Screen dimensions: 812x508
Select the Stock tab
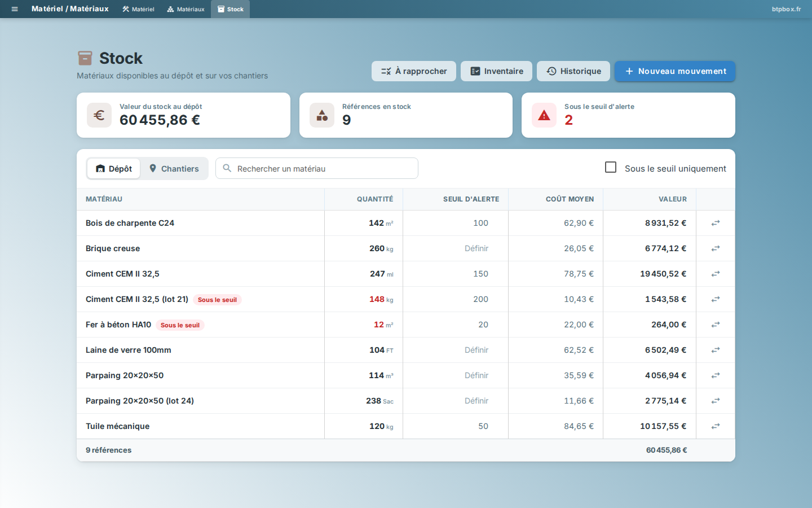tap(231, 9)
